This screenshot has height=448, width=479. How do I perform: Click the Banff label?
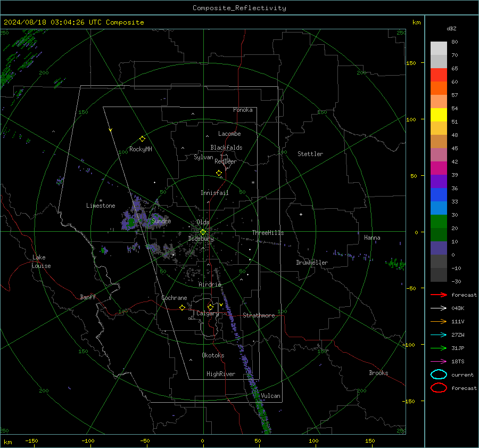coord(88,297)
